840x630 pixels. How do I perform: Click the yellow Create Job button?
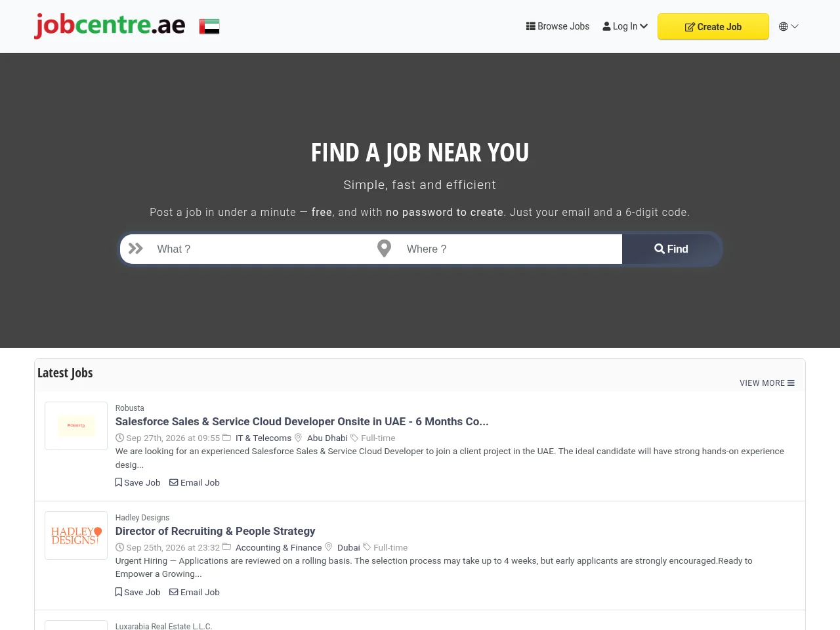[x=713, y=26]
